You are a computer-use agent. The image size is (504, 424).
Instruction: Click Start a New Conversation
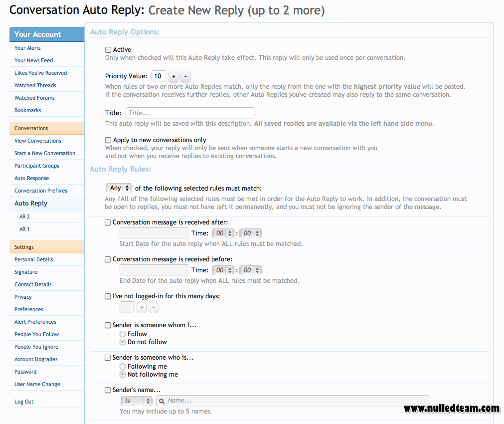pyautogui.click(x=45, y=154)
